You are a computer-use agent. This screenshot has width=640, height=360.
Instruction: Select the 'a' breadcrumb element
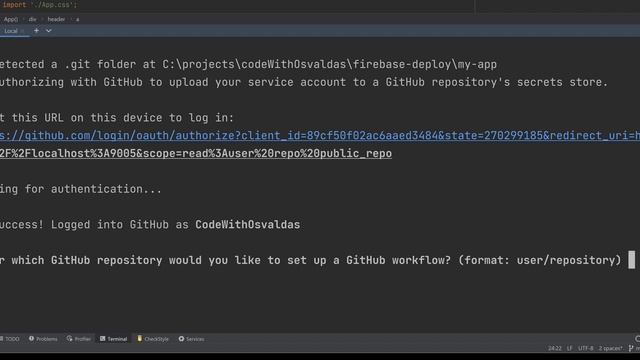(78, 19)
